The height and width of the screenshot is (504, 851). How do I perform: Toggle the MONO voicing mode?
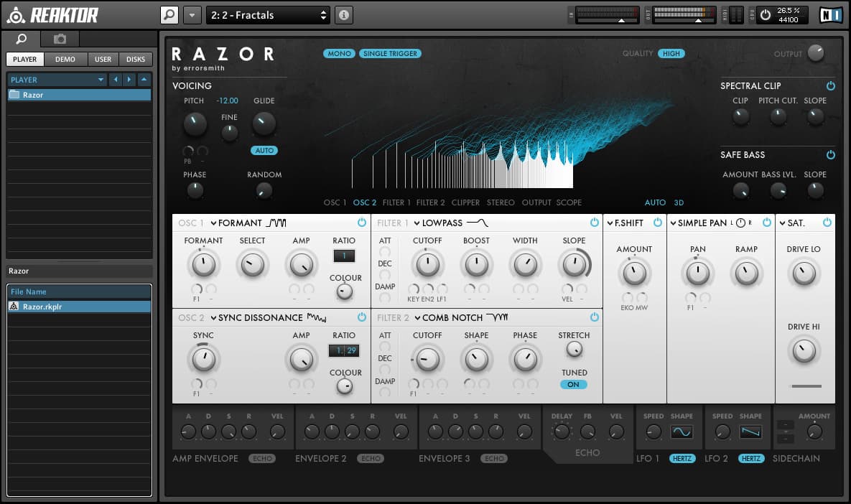pos(339,54)
